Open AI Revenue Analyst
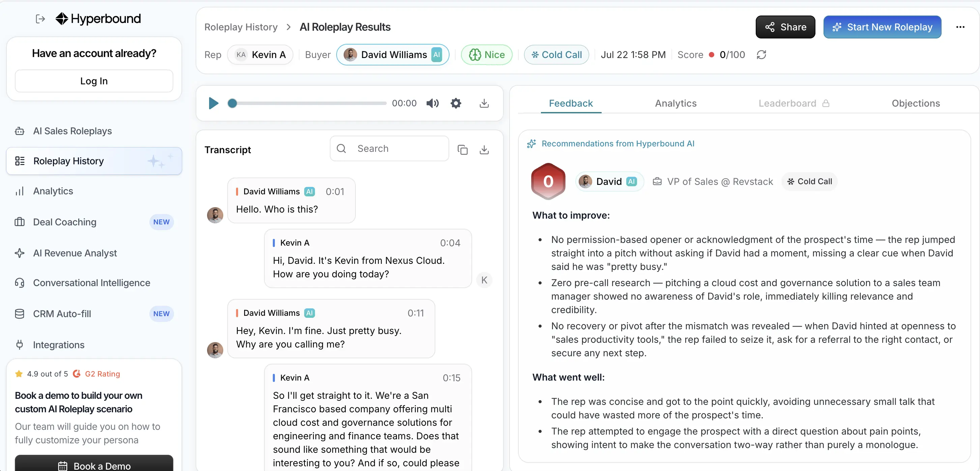Viewport: 980px width, 471px height. pos(94,253)
